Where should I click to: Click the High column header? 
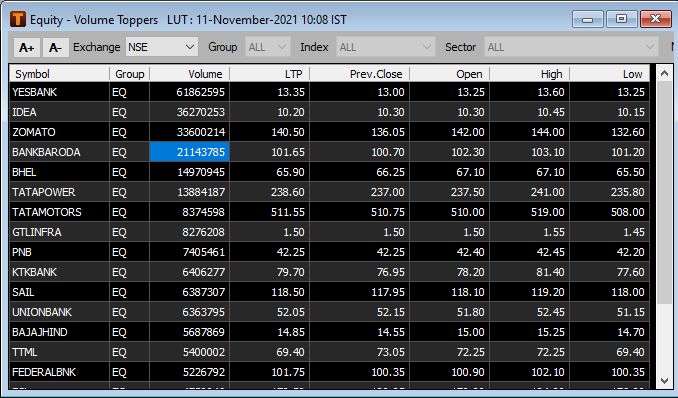(x=529, y=74)
